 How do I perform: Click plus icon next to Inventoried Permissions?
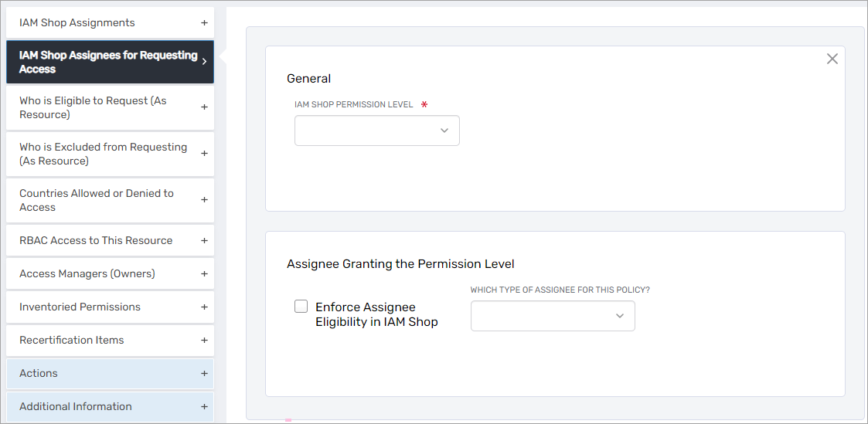(x=204, y=307)
